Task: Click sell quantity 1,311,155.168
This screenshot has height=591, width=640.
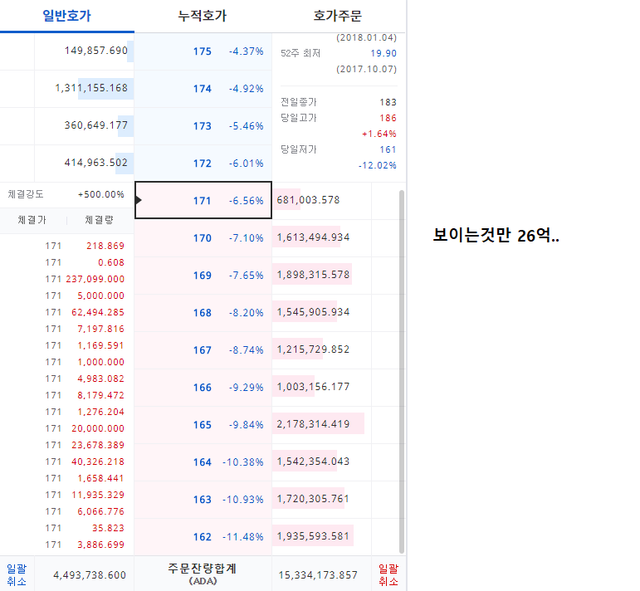Action: 91,88
